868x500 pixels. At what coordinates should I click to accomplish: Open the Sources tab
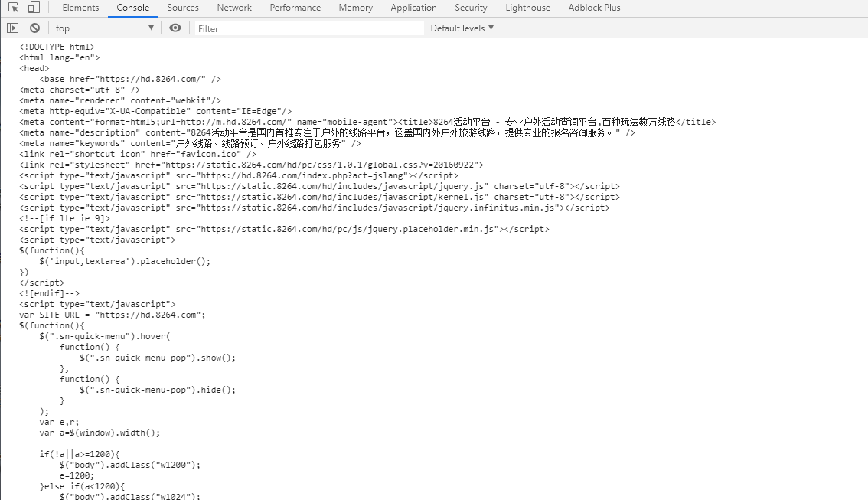[183, 8]
